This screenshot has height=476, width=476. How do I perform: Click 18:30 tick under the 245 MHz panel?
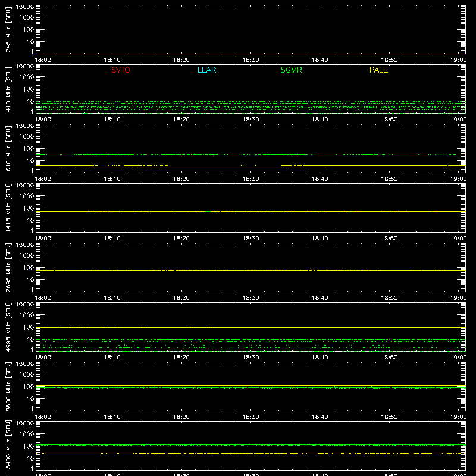point(250,60)
